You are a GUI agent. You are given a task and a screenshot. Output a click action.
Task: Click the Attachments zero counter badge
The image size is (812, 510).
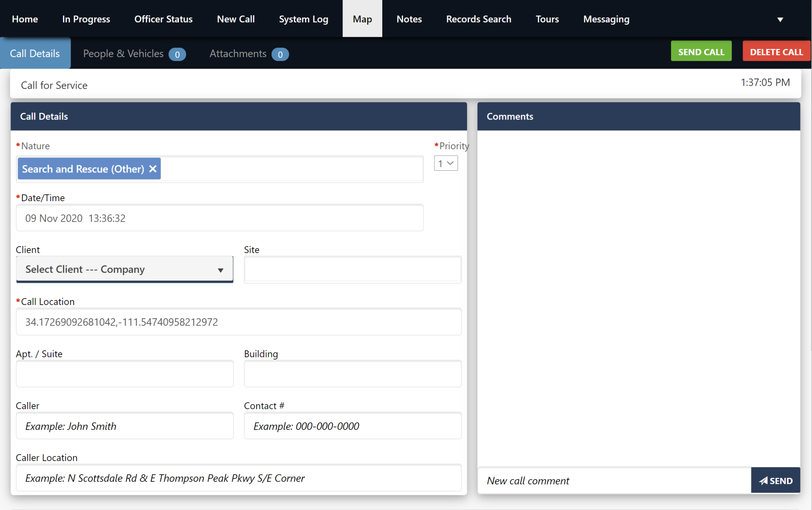coord(280,54)
